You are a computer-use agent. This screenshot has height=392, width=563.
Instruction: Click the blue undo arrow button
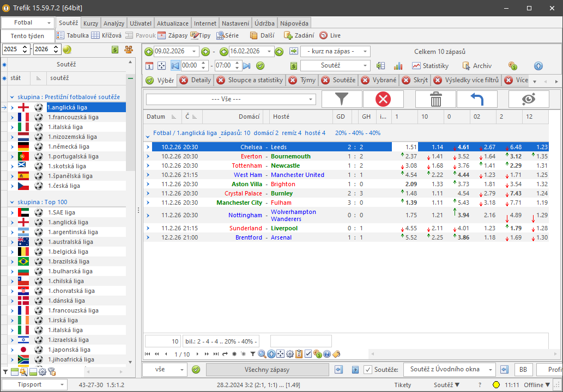click(x=477, y=99)
